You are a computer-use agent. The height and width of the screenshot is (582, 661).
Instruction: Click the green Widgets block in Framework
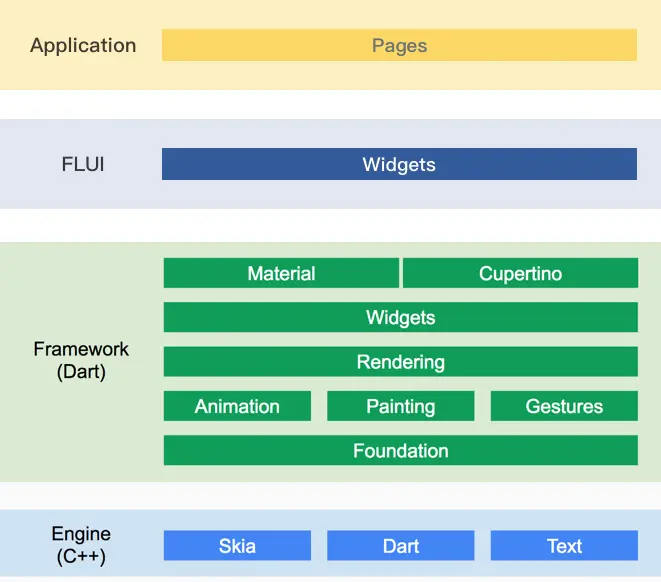(x=400, y=317)
